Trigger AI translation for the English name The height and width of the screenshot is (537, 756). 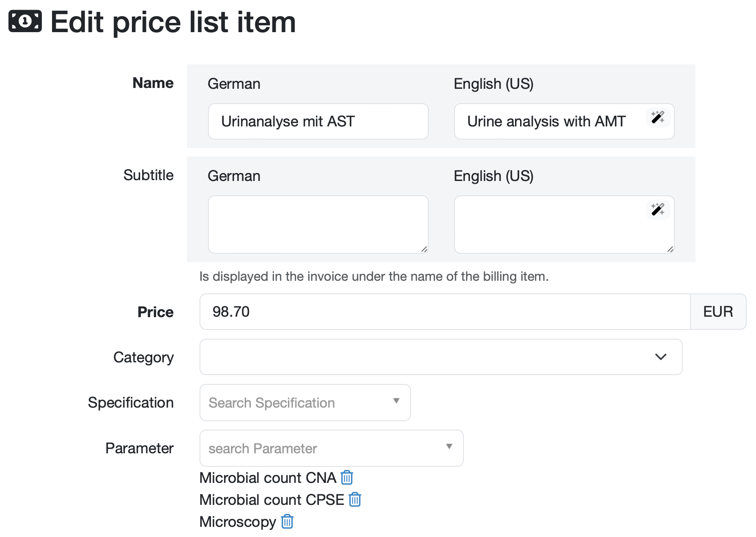[658, 118]
